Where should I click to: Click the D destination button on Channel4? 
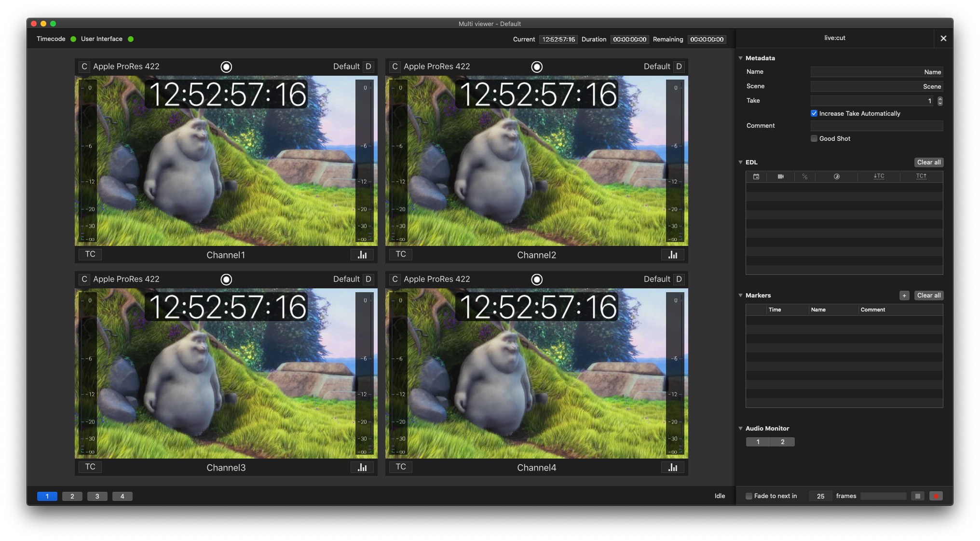[679, 279]
